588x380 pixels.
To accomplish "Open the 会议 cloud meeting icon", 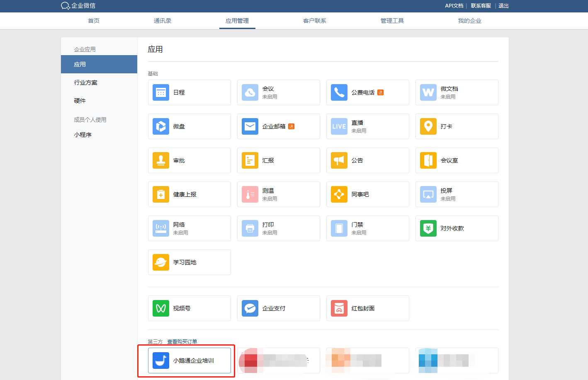I will (250, 92).
